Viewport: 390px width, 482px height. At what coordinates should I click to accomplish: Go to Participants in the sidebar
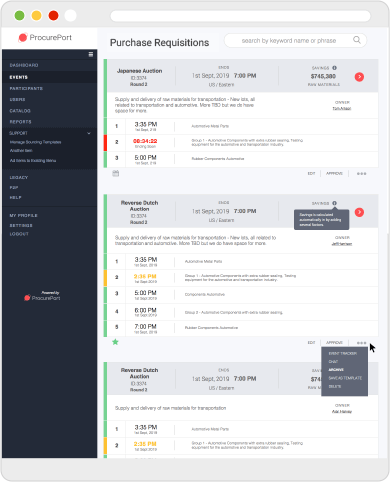26,88
